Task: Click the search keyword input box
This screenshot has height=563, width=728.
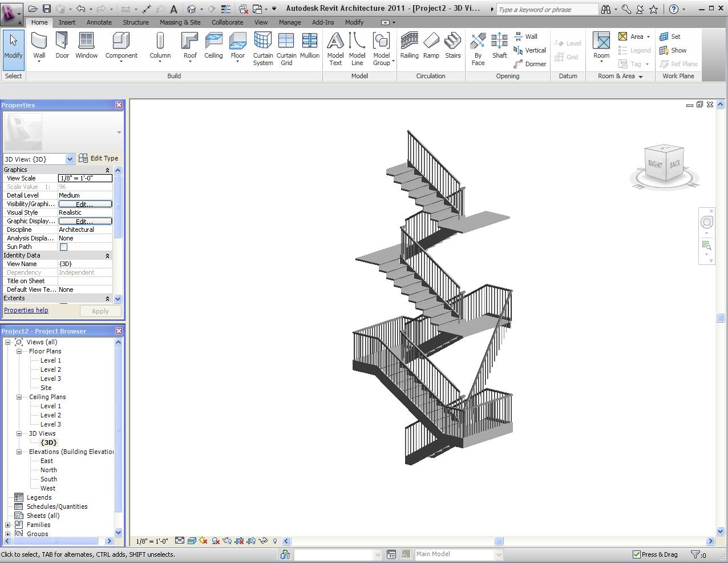Action: click(x=547, y=10)
